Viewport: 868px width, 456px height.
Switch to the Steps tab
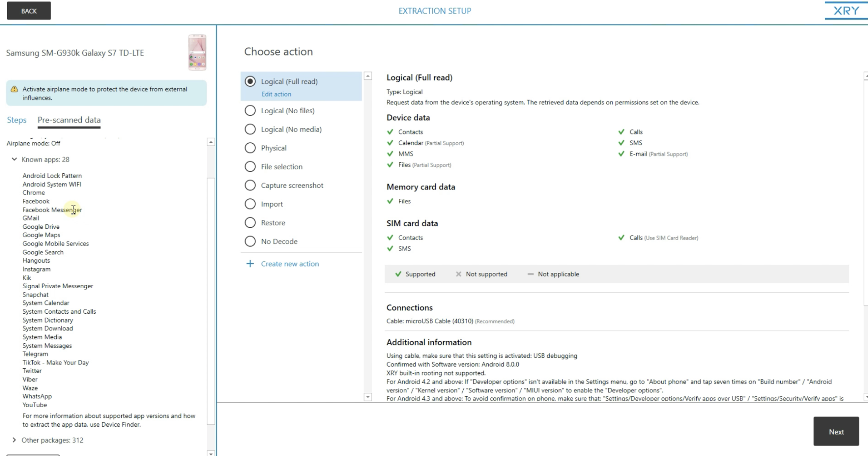point(17,120)
